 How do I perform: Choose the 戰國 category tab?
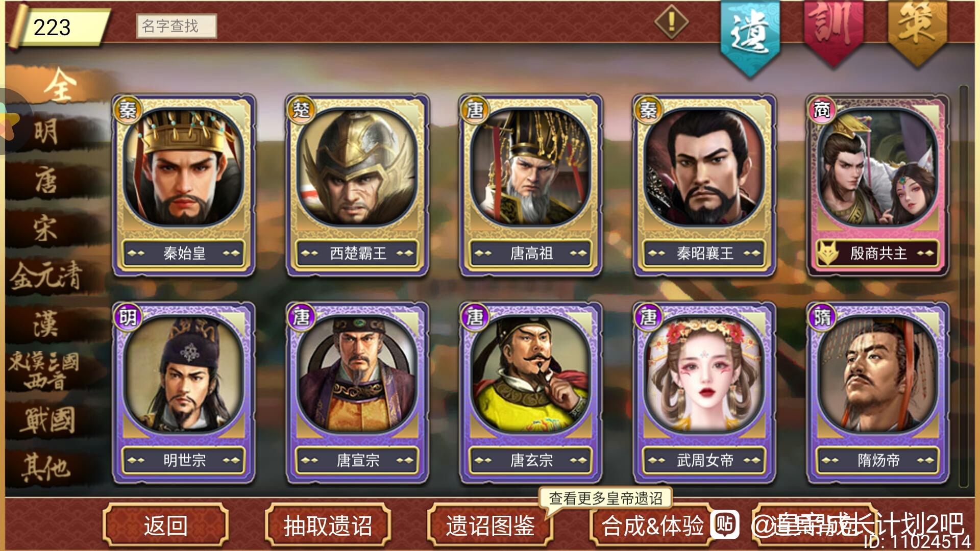(47, 421)
